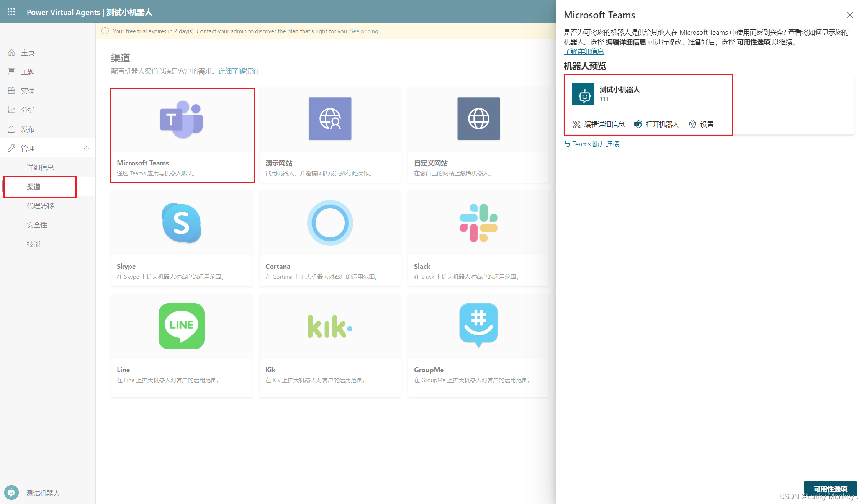Click the edit details (编辑详细信息) pencil icon
The height and width of the screenshot is (504, 864).
coord(577,124)
